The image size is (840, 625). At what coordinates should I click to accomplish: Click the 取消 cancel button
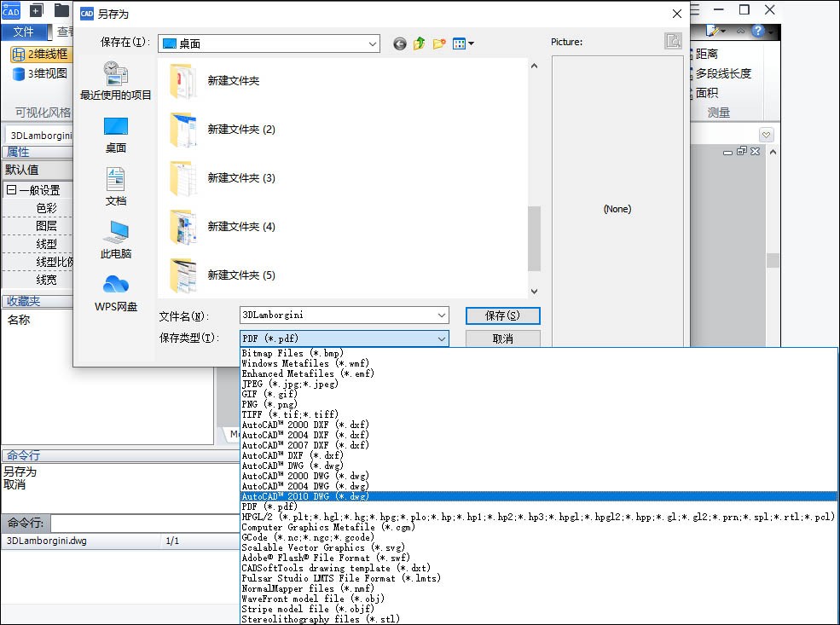(501, 339)
